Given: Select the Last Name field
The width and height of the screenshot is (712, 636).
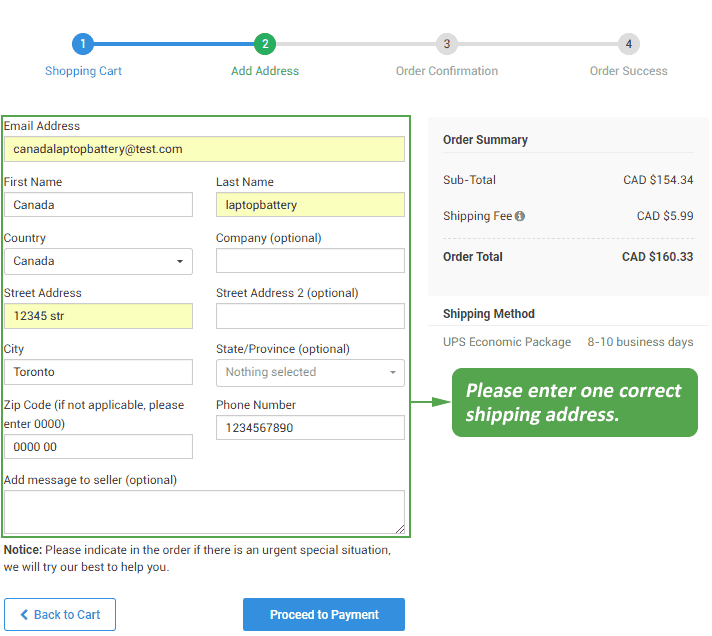Looking at the screenshot, I should [310, 205].
